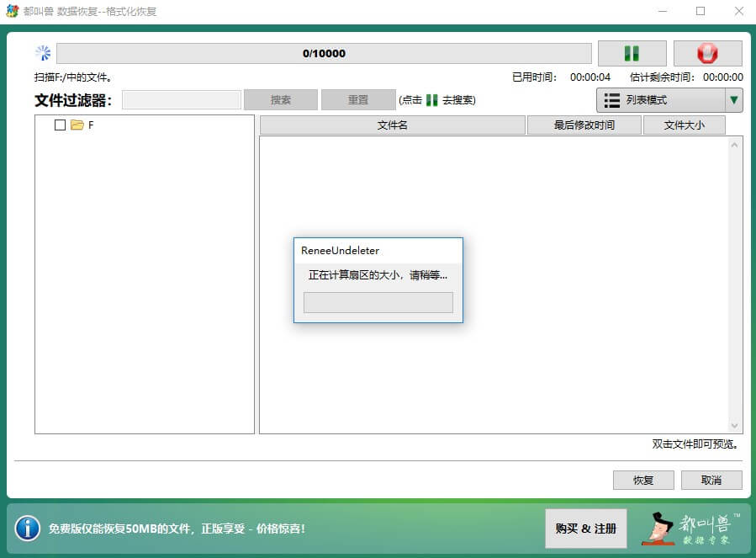Pause the scan with the green pause button
Viewport: 756px width, 558px height.
pos(632,53)
